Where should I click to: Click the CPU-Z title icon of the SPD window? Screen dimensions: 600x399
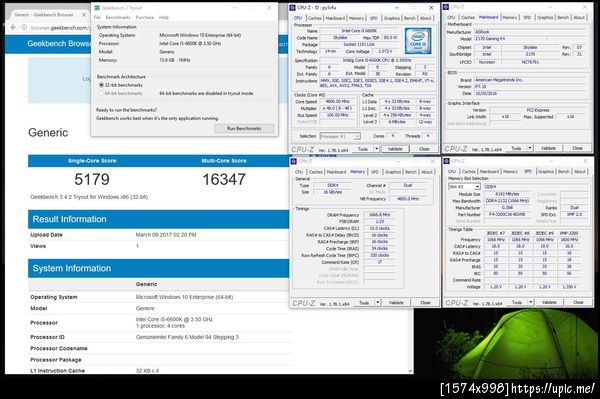tap(447, 161)
